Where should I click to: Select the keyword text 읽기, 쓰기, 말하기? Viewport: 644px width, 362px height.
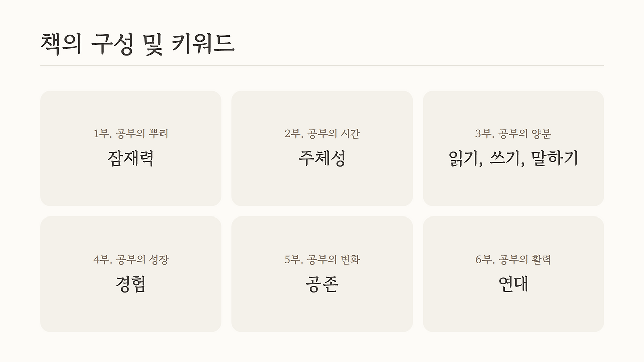(x=513, y=158)
